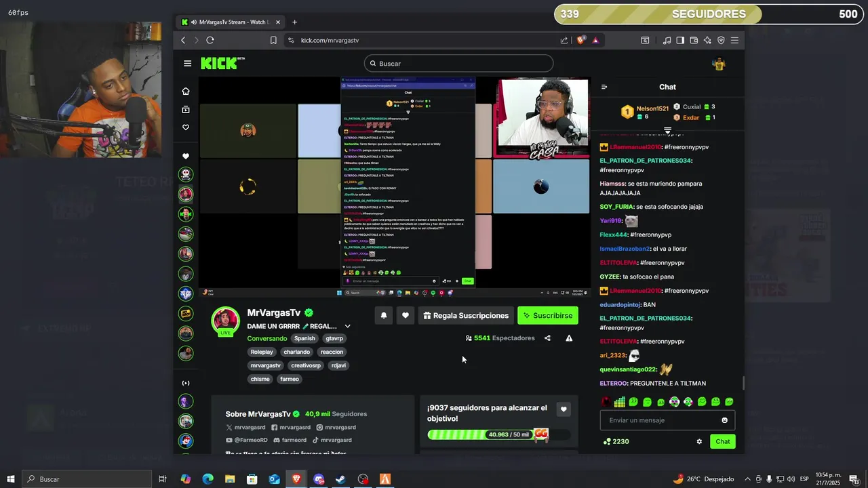Open the Instagram mrvargasrd link
This screenshot has width=868, height=488.
pos(336,427)
